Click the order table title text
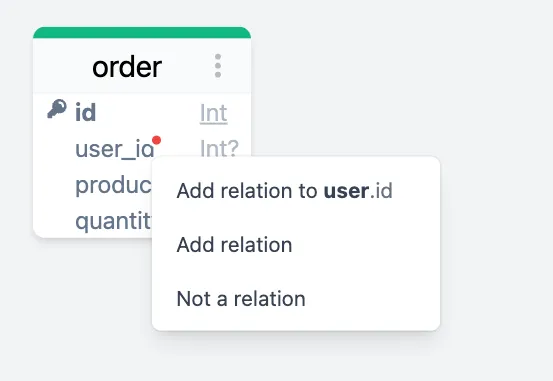The image size is (553, 381). (x=127, y=67)
